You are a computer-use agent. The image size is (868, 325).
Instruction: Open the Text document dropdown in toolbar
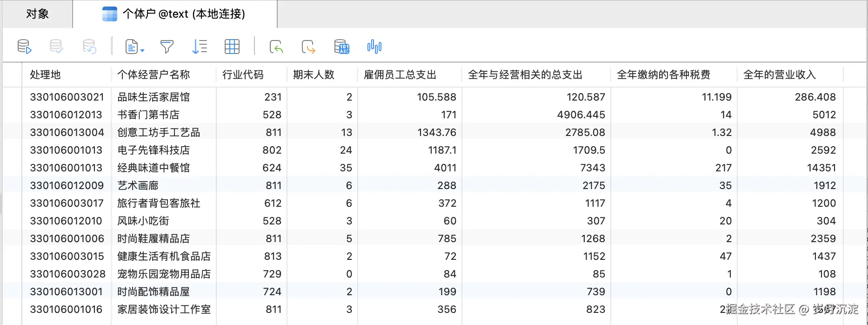tap(135, 47)
